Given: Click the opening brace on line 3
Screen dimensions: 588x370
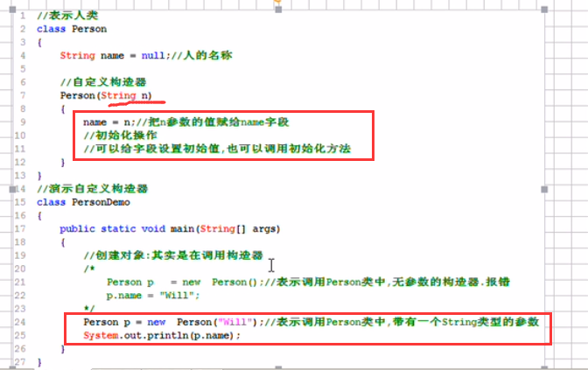Looking at the screenshot, I should (x=39, y=42).
